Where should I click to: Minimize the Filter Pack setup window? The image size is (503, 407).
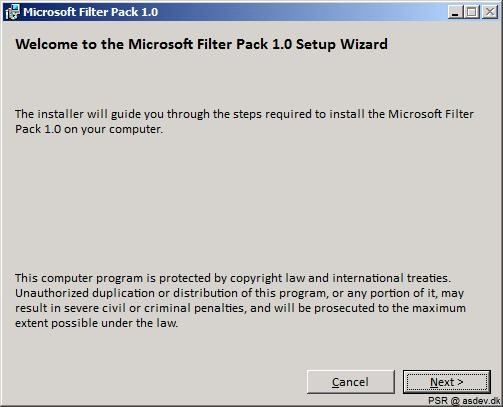(x=455, y=12)
